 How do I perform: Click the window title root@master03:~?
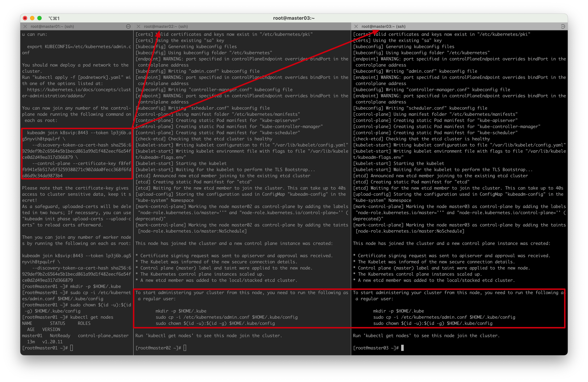(294, 18)
